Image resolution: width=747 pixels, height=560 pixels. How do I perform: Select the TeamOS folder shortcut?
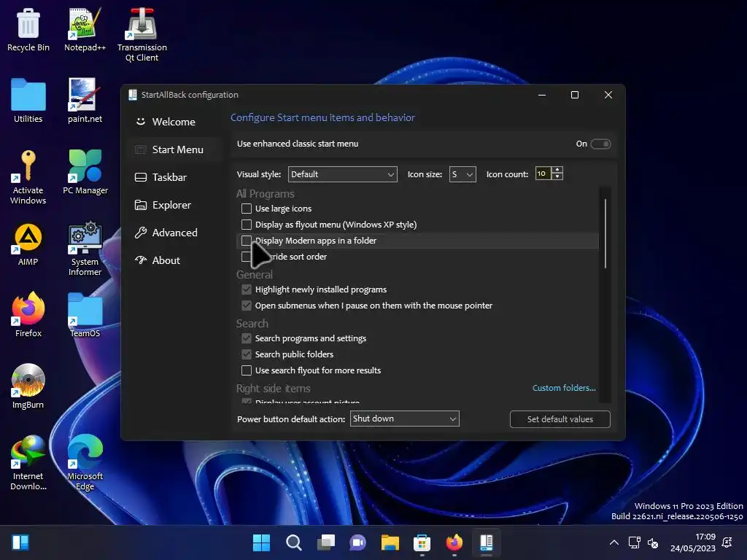click(x=85, y=315)
